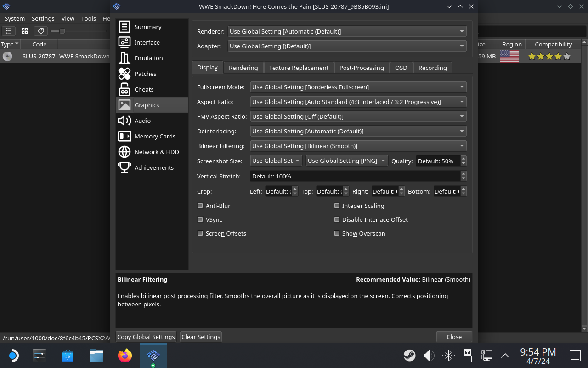
Task: Open Audio settings speaker icon
Action: coord(124,121)
